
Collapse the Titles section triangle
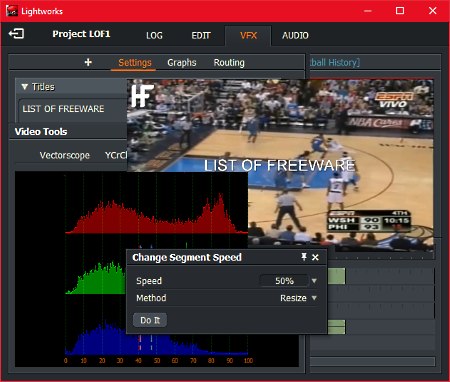click(25, 87)
